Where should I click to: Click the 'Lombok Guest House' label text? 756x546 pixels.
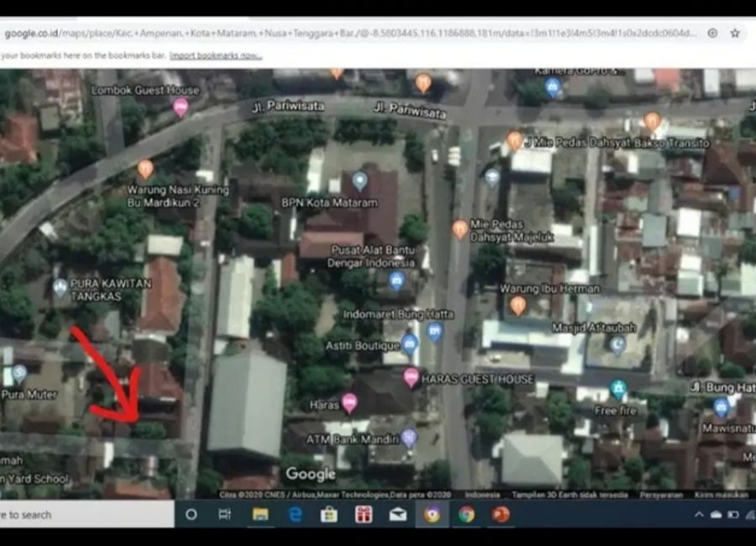coord(145,90)
